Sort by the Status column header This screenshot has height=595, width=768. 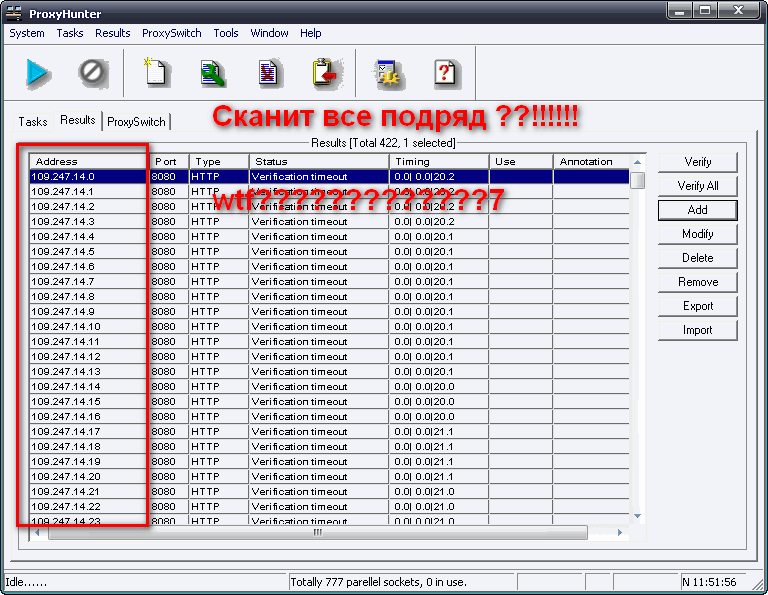tap(319, 162)
